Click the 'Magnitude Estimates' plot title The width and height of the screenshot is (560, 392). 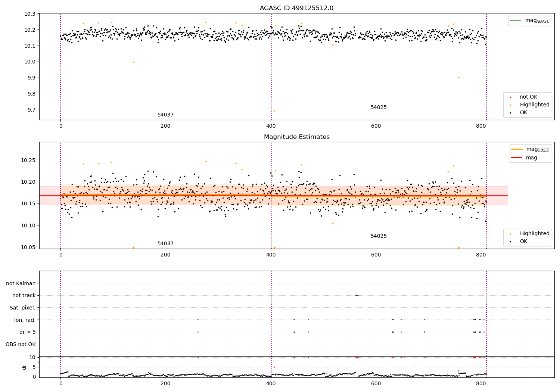tap(296, 137)
